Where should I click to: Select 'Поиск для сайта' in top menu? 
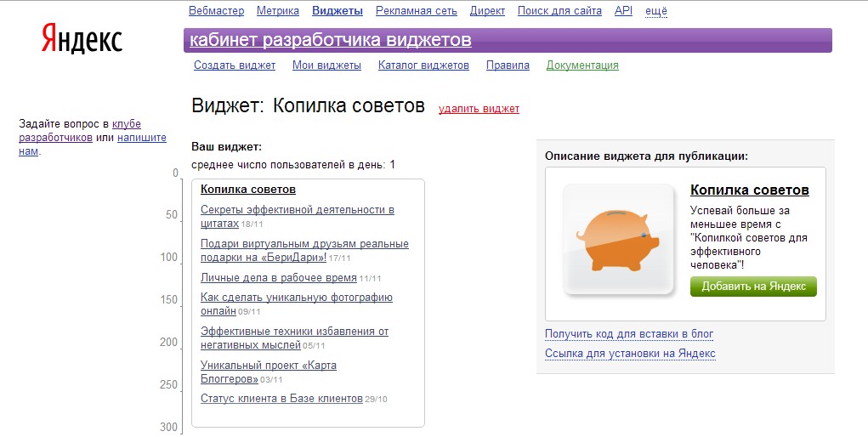point(559,11)
